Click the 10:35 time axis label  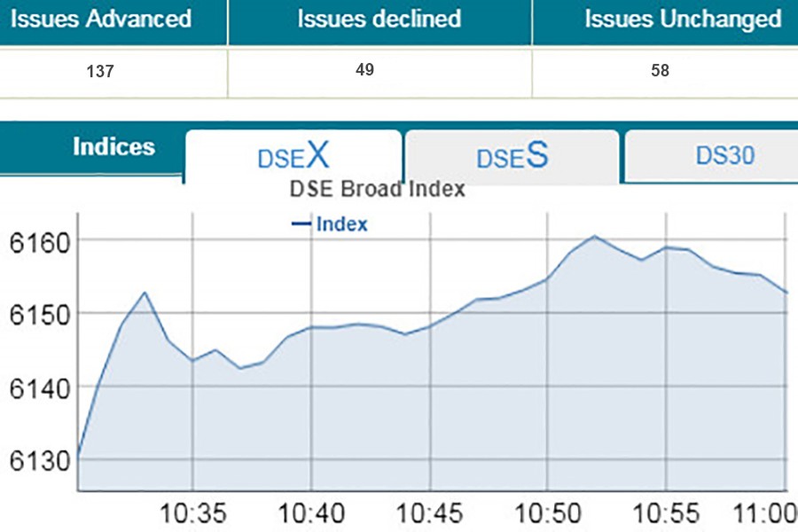192,512
